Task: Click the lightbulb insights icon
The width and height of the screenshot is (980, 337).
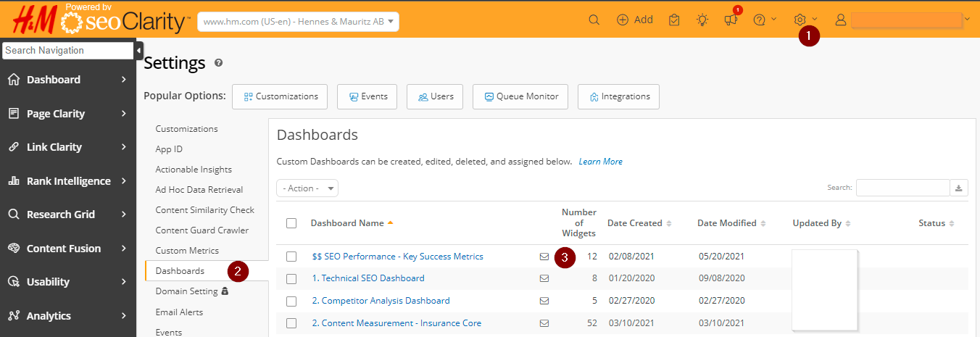Action: click(702, 20)
